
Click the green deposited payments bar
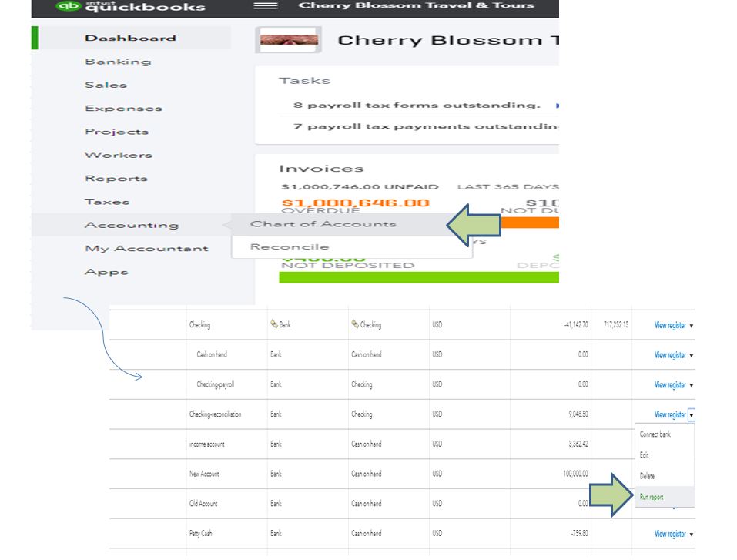[x=419, y=277]
